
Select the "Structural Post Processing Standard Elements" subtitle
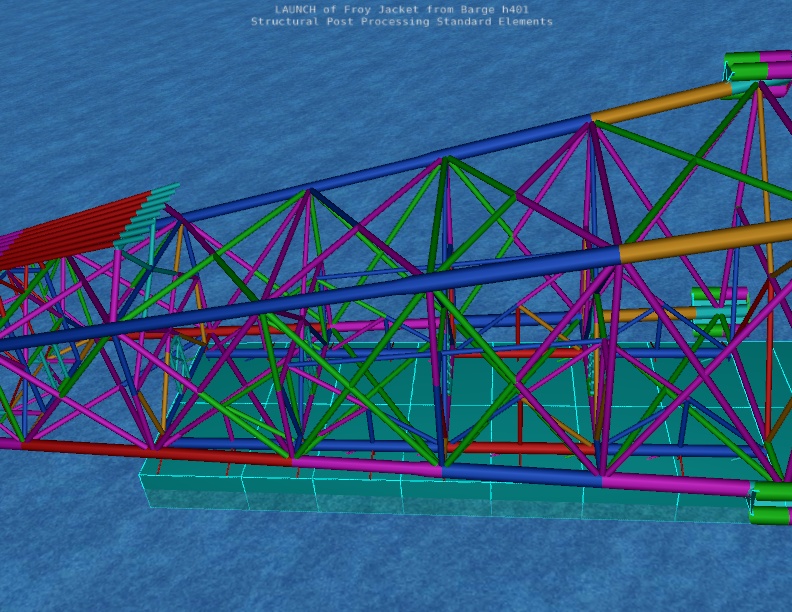tap(401, 21)
